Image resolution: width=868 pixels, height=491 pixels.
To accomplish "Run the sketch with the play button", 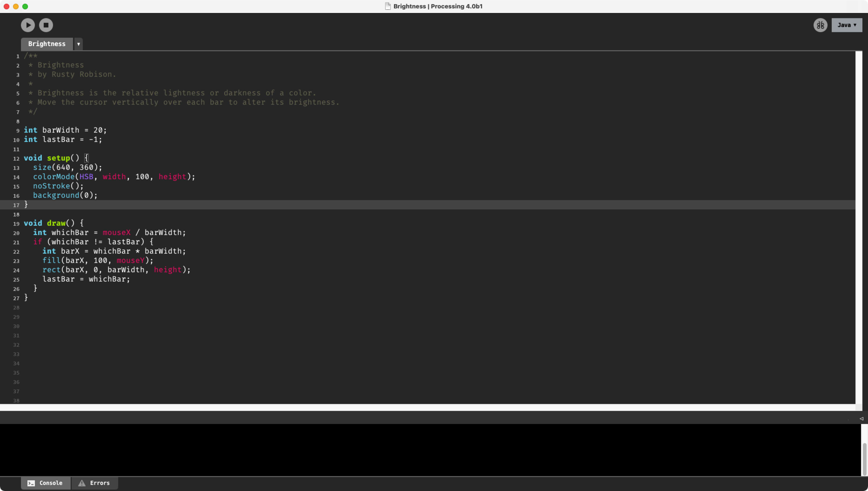I will 28,25.
